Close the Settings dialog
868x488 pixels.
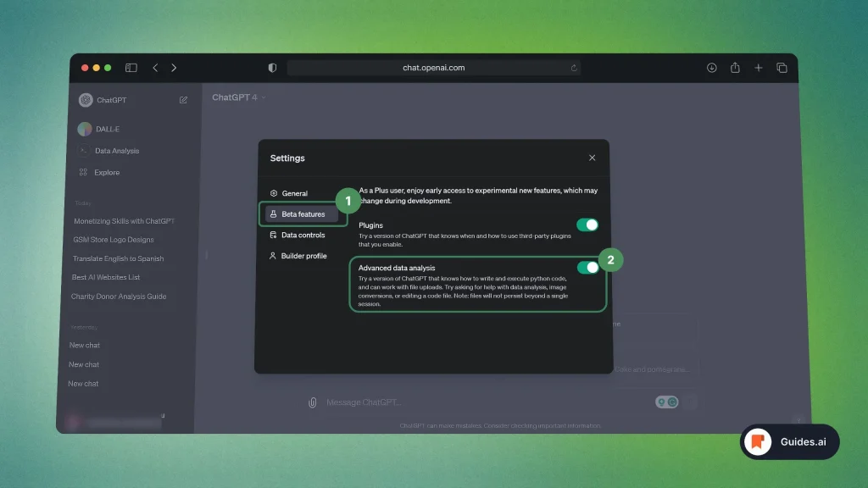point(592,158)
